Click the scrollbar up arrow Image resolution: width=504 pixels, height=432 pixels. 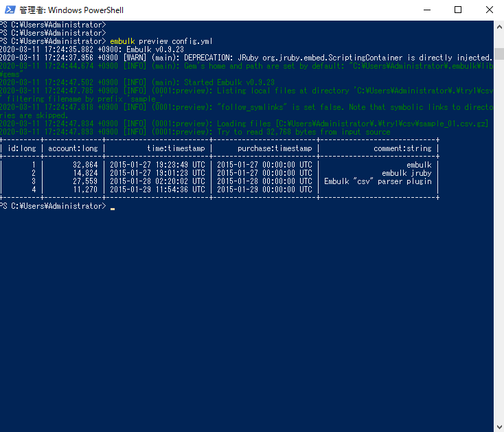(499, 27)
